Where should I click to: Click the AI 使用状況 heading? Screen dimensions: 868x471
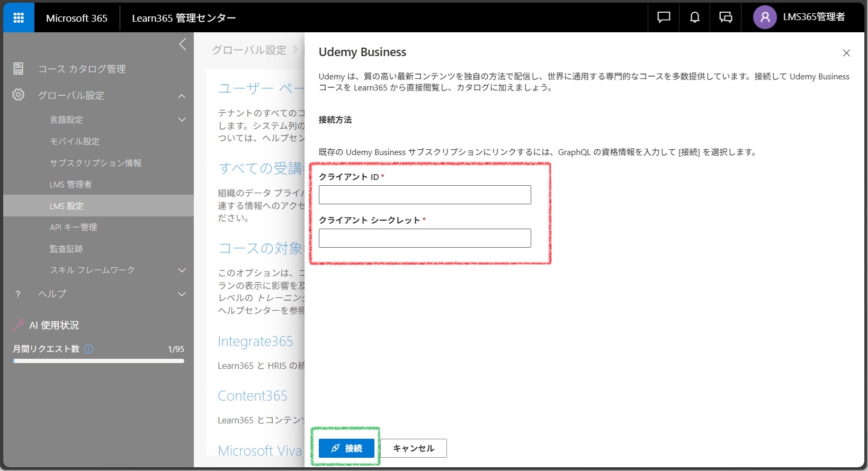54,325
